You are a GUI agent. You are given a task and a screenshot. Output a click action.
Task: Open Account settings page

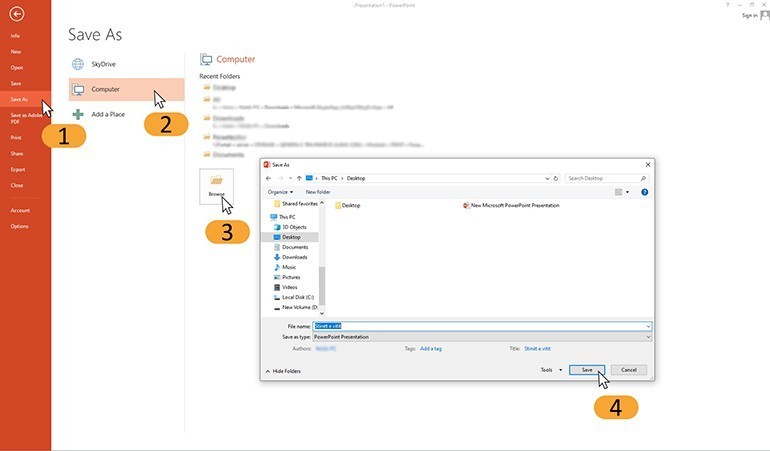tap(20, 210)
